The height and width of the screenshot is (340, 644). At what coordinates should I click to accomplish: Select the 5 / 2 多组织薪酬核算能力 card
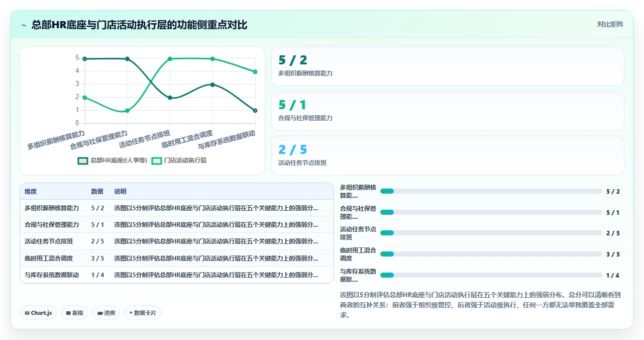(x=448, y=66)
